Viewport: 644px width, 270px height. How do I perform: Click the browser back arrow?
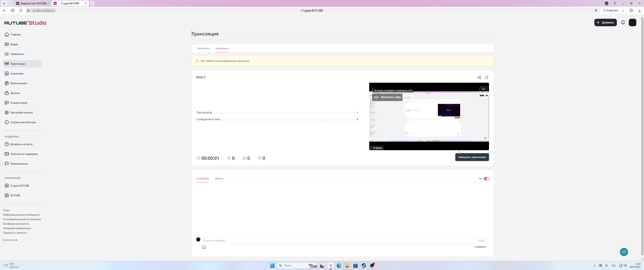4,10
